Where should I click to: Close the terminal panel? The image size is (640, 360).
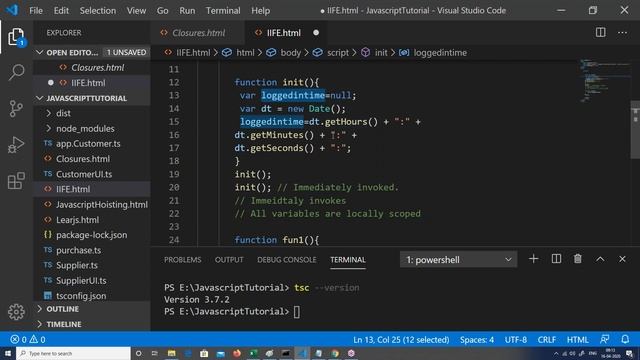622,259
